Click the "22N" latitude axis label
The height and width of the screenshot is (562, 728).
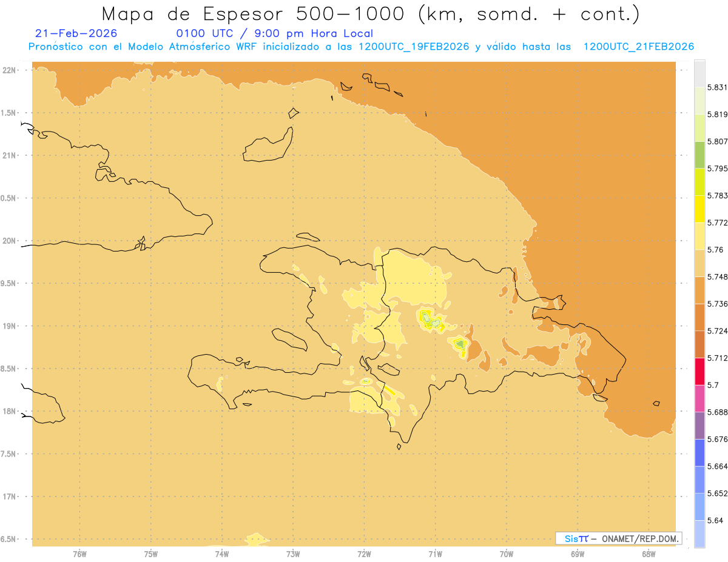pyautogui.click(x=10, y=70)
